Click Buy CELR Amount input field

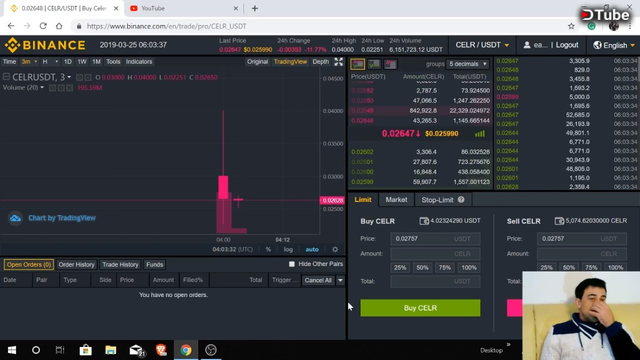coord(435,253)
